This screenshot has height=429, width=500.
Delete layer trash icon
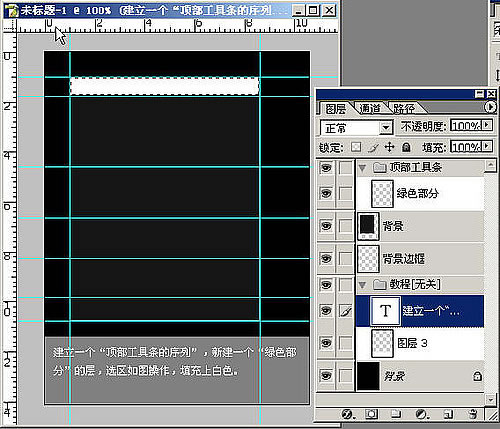click(x=472, y=414)
